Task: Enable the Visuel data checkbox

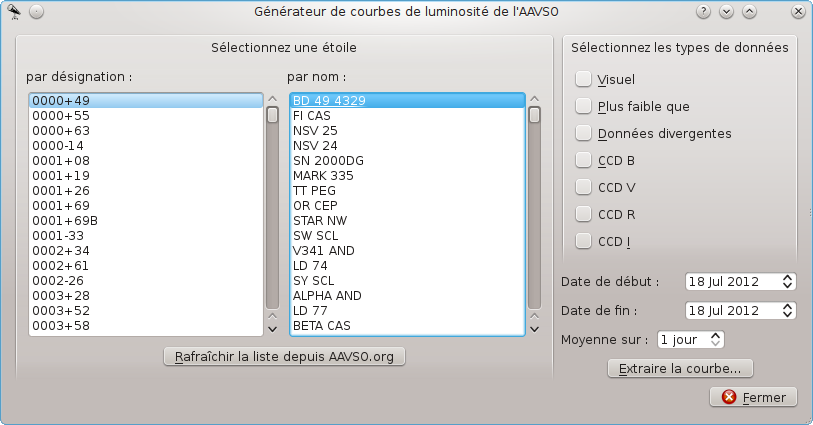Action: click(x=584, y=79)
